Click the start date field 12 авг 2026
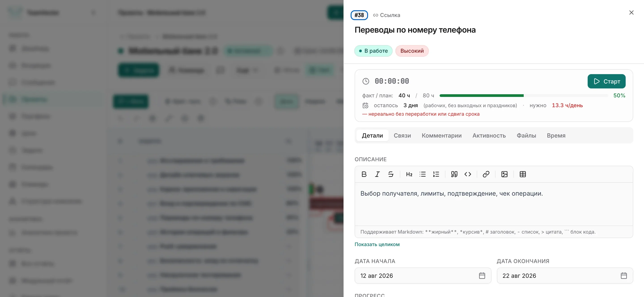Screen dimensions: 644x297 click(423, 276)
